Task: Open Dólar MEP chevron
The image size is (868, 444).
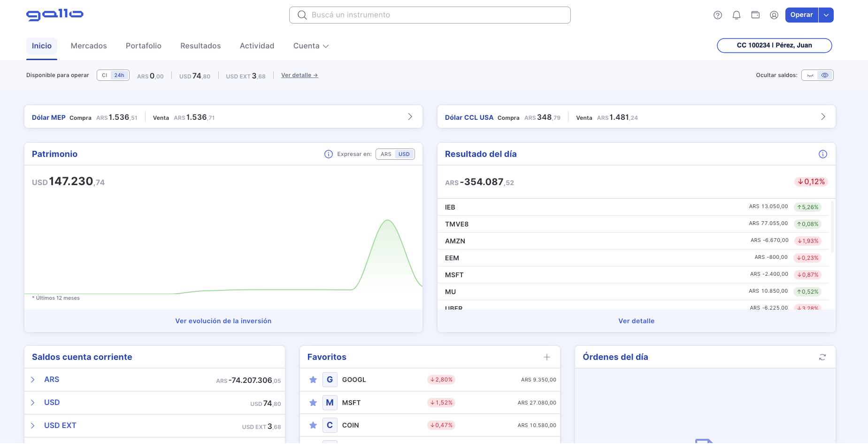Action: (410, 117)
